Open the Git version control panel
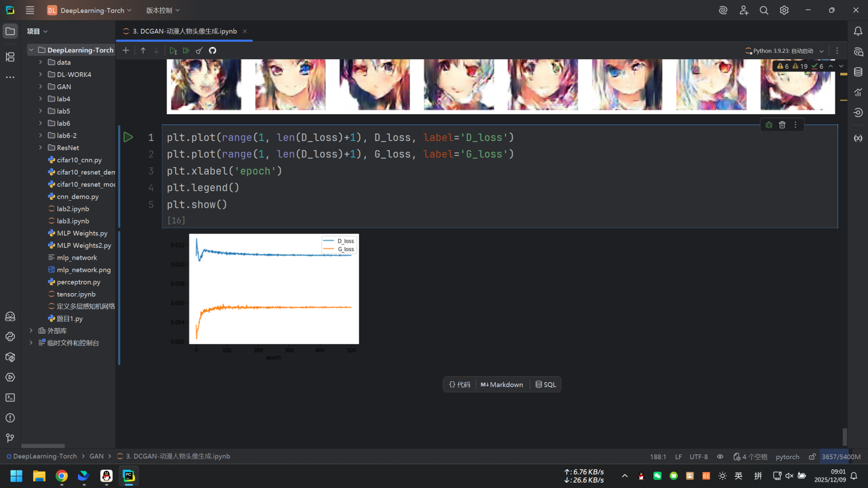This screenshot has width=868, height=488. (x=10, y=438)
